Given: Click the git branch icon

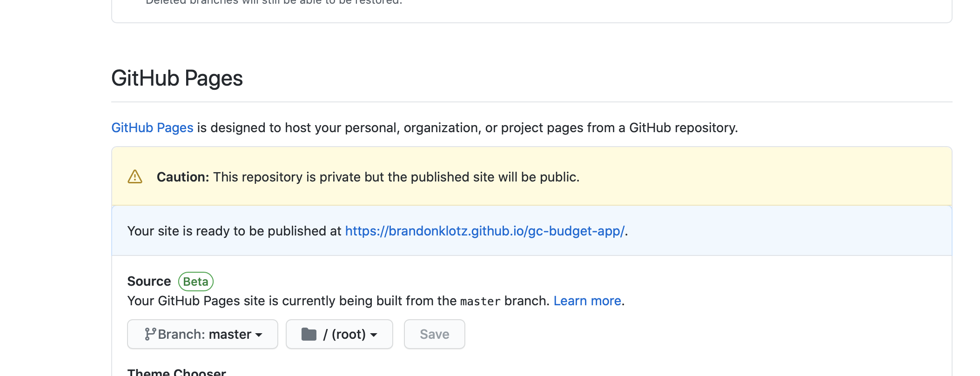Looking at the screenshot, I should pos(150,334).
